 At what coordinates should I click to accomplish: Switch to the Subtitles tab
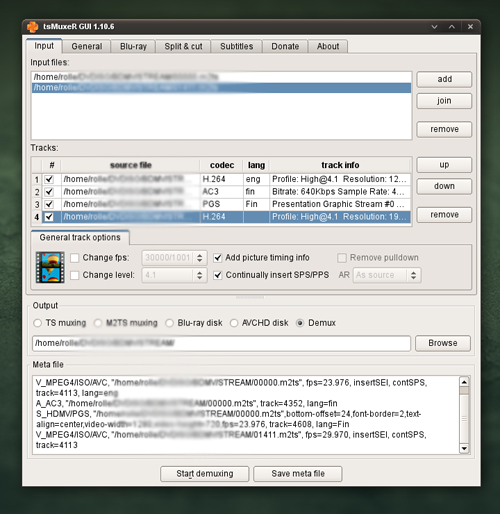[x=237, y=46]
